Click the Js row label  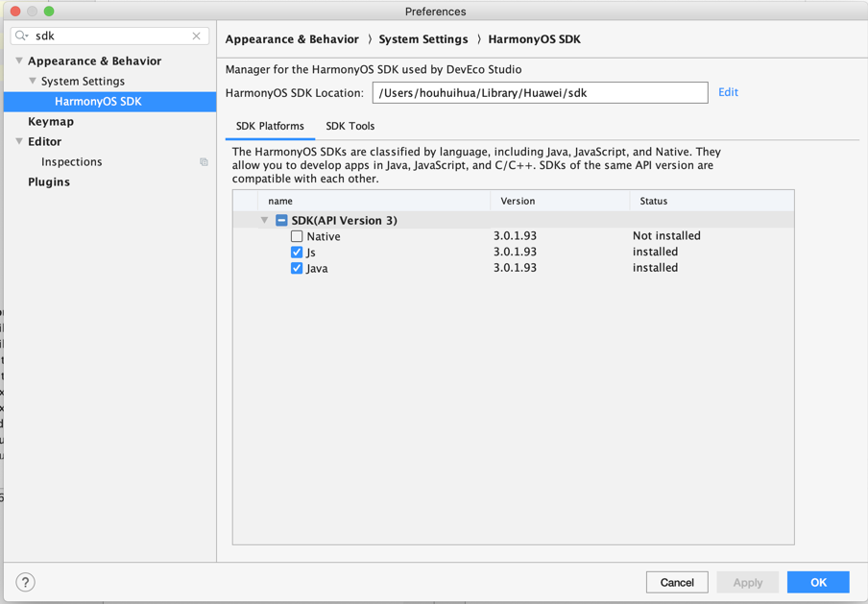point(311,253)
